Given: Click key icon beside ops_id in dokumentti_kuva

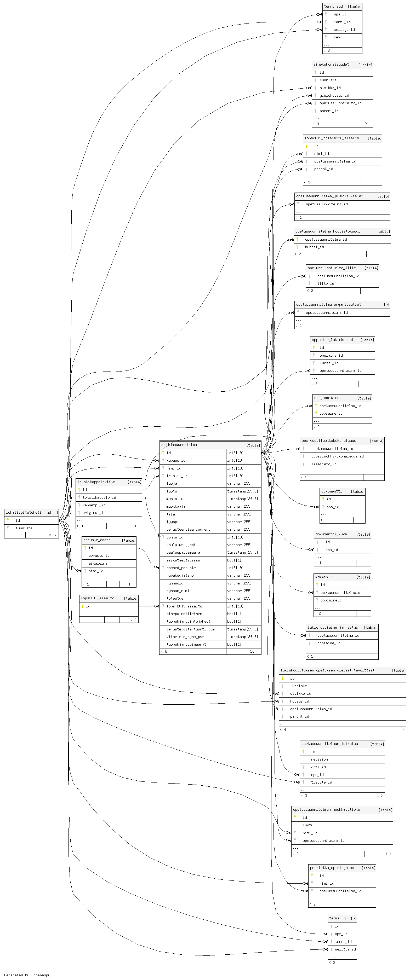Looking at the screenshot, I should click(x=317, y=550).
